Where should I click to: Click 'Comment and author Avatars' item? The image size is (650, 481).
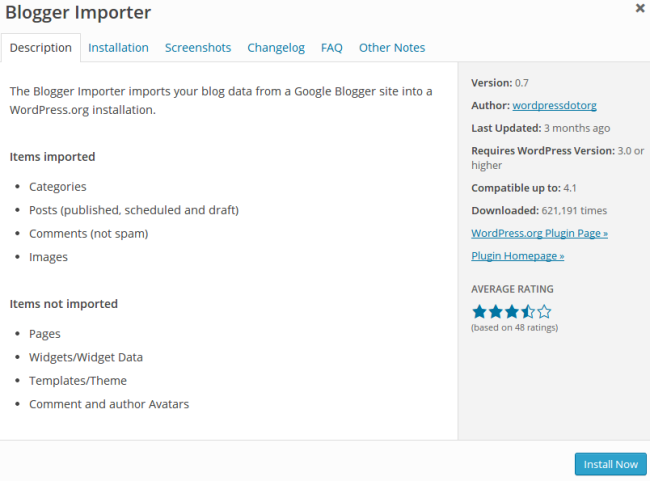pos(109,404)
